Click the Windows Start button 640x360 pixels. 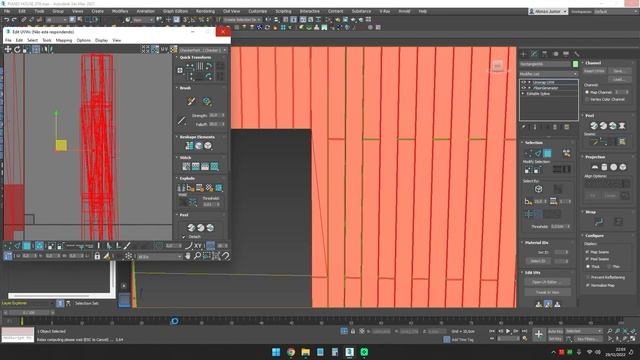click(x=276, y=352)
